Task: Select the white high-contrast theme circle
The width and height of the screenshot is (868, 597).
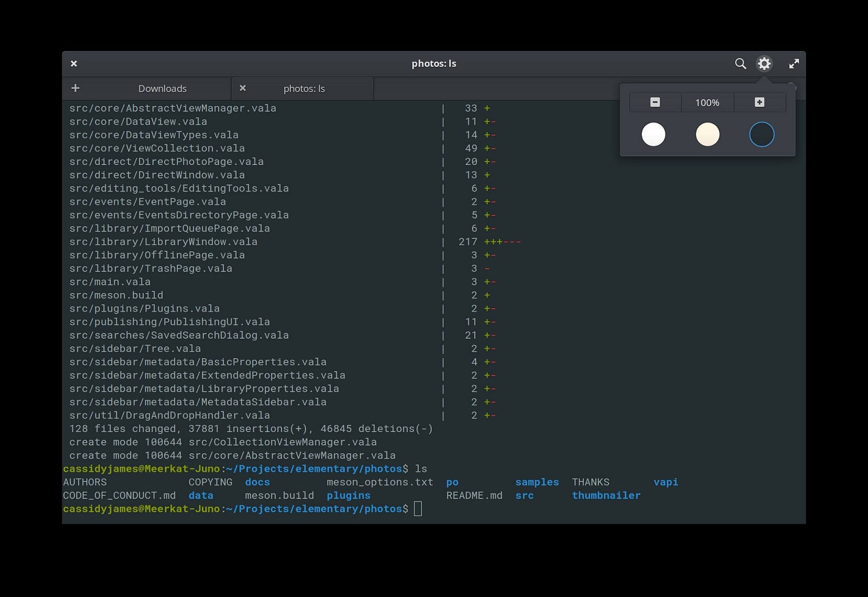Action: [653, 134]
